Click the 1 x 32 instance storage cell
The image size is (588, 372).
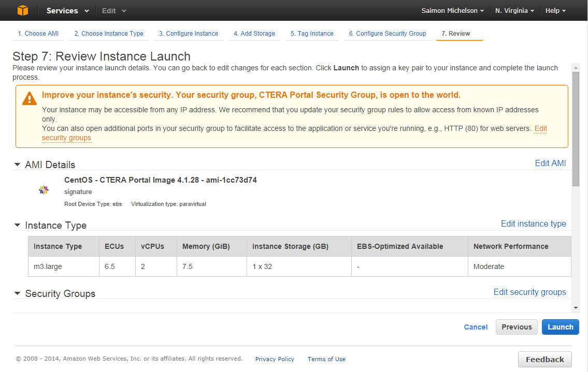299,267
